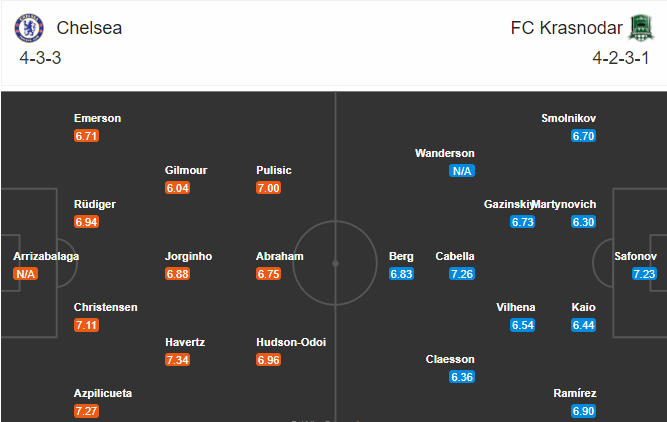This screenshot has width=667, height=422.
Task: Click Azpilicueta's 7.27 rating badge
Action: (86, 411)
